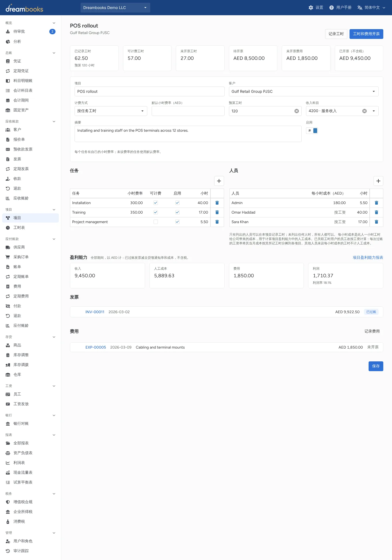
Task: Open 审计跟踪 audit trail in sidebar
Action: coord(30,551)
